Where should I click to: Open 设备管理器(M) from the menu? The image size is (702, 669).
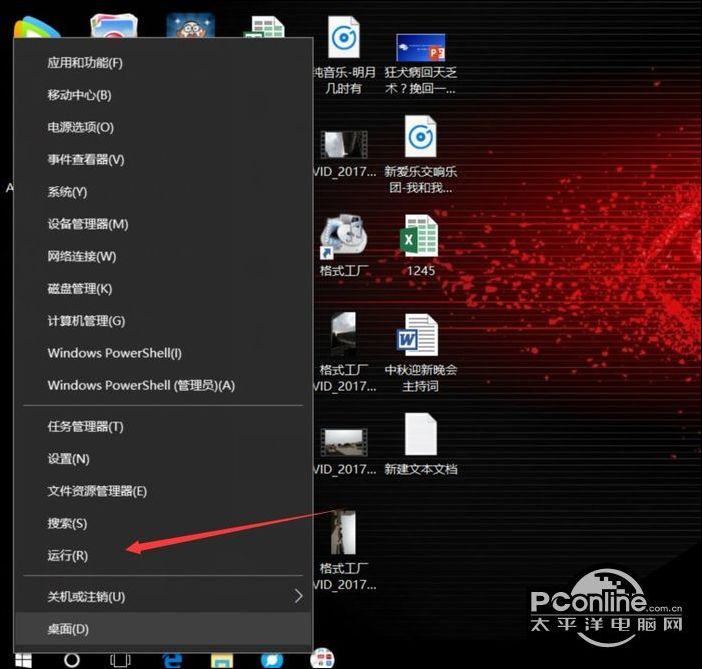(x=88, y=224)
